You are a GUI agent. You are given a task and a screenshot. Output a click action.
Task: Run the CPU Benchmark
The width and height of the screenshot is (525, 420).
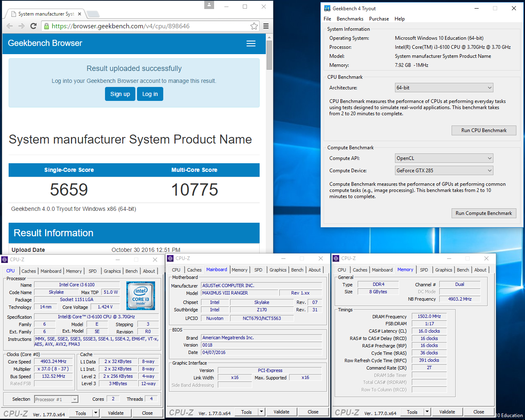pos(484,130)
